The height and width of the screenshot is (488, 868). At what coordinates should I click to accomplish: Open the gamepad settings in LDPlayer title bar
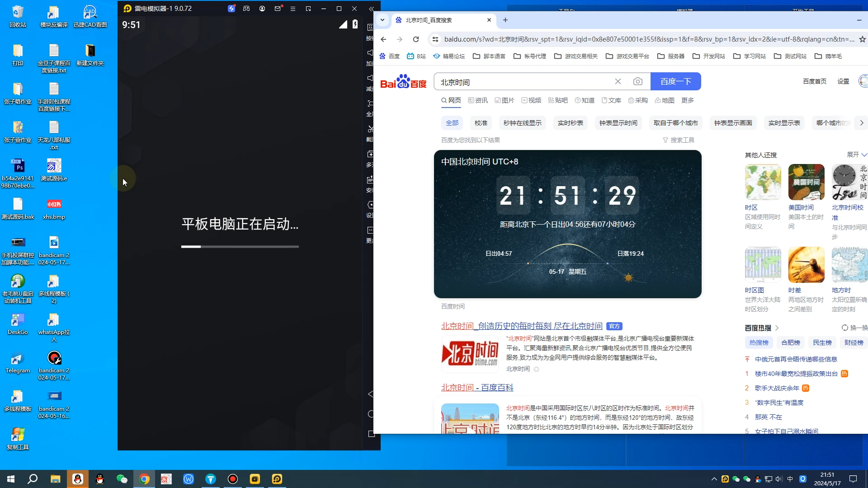tap(246, 9)
